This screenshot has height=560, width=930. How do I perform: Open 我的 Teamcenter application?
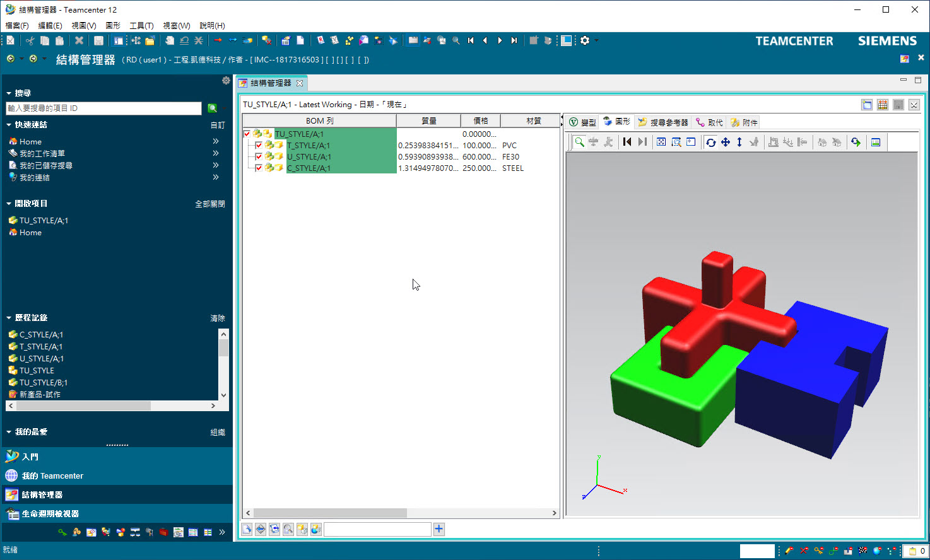coord(117,475)
